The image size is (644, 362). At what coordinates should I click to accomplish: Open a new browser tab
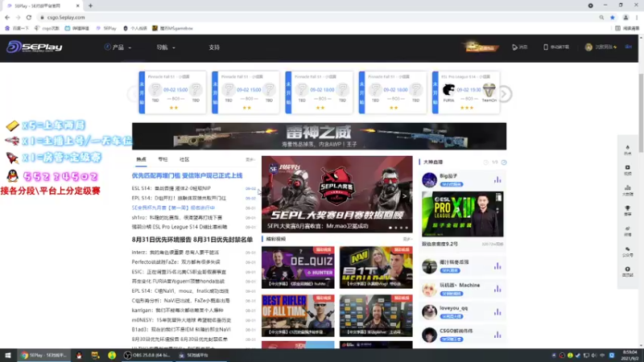pyautogui.click(x=90, y=6)
